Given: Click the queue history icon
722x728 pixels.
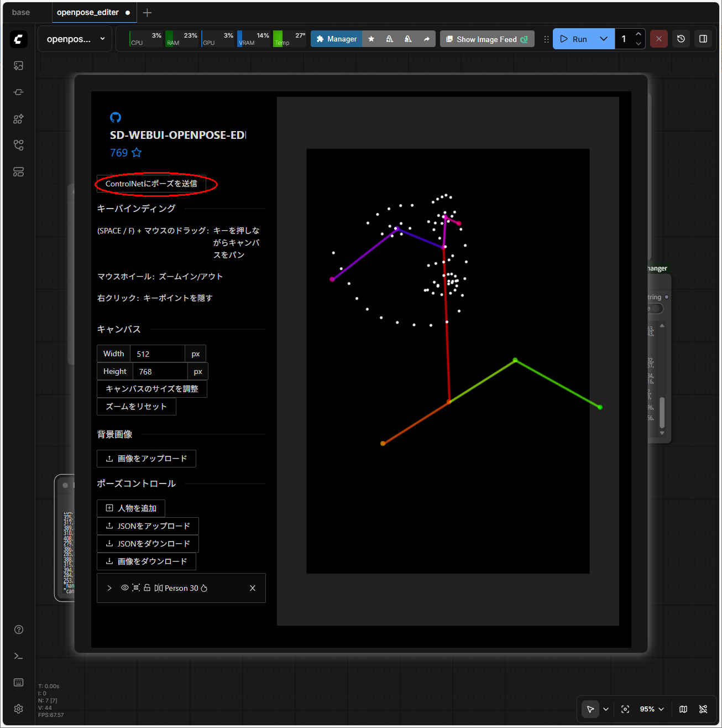Looking at the screenshot, I should [x=681, y=39].
